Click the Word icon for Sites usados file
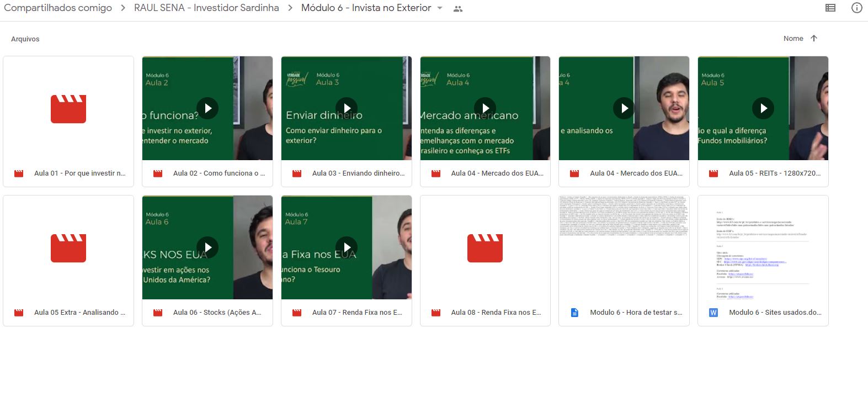The image size is (868, 396). click(x=713, y=313)
